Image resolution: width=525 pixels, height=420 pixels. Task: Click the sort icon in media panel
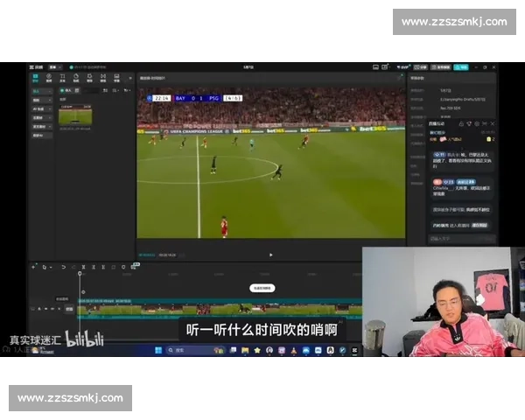(105, 90)
